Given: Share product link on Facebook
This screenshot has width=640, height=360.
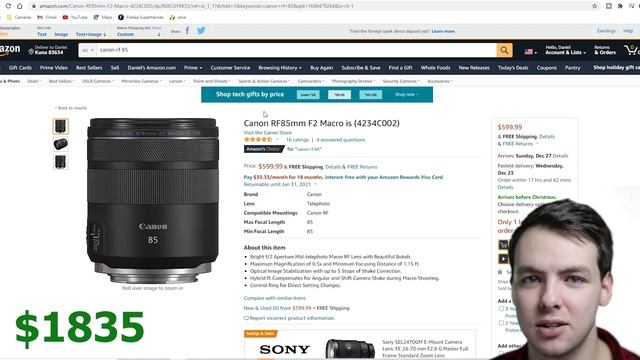Looking at the screenshot, I should (187, 31).
